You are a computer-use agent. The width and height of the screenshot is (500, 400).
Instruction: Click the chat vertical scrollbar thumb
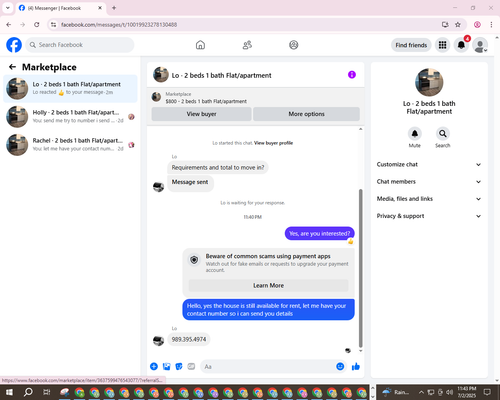(360, 268)
